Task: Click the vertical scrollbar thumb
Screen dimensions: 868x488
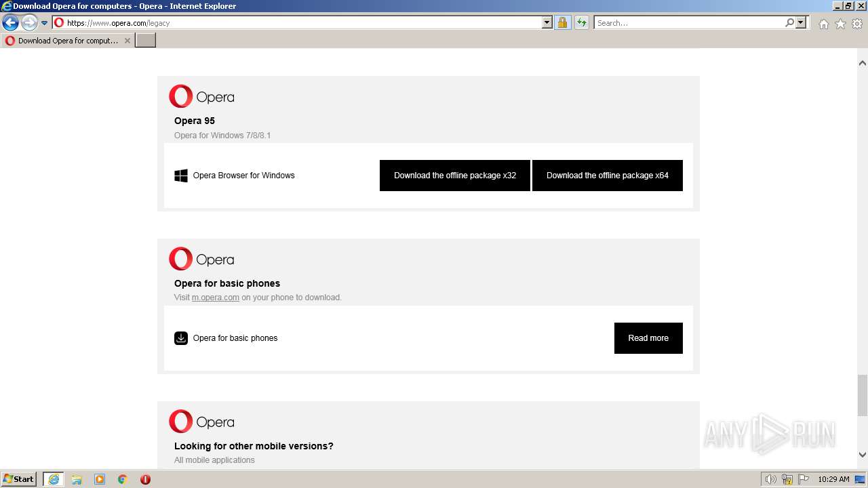Action: point(863,395)
